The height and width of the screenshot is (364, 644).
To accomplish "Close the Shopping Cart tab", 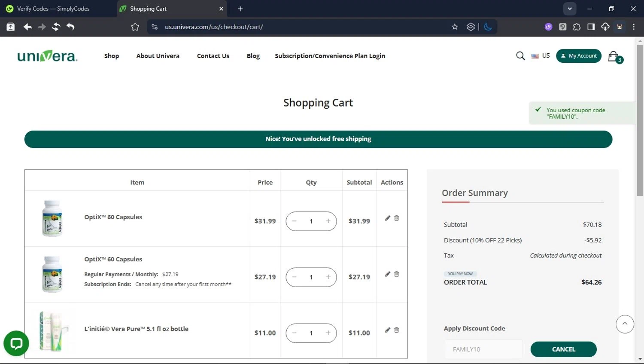I will (221, 9).
